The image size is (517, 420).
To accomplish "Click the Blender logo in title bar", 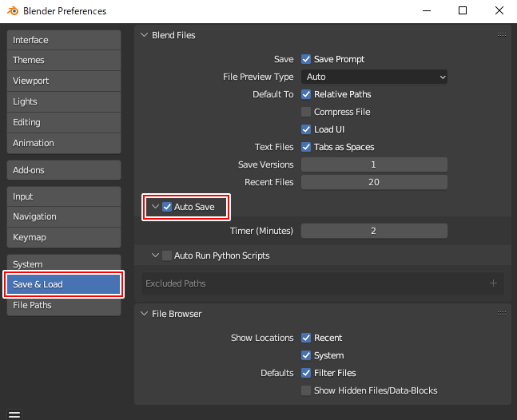I will click(x=13, y=11).
